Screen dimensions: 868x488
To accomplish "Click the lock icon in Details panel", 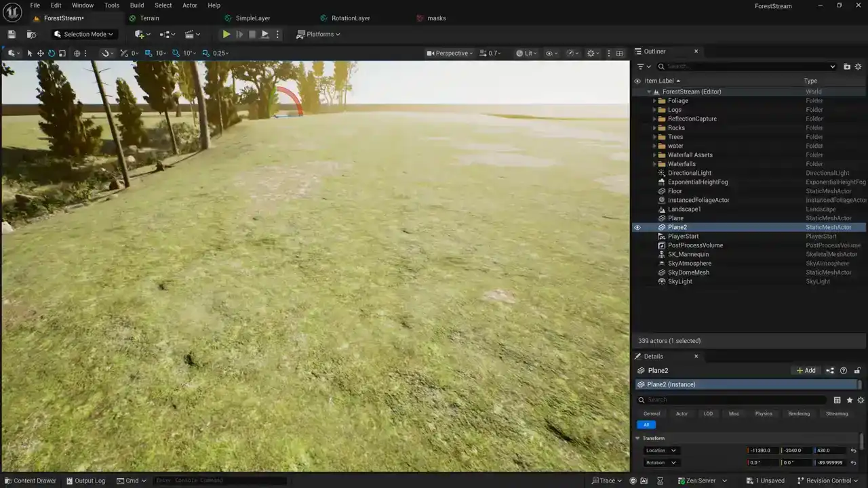I will coord(857,371).
